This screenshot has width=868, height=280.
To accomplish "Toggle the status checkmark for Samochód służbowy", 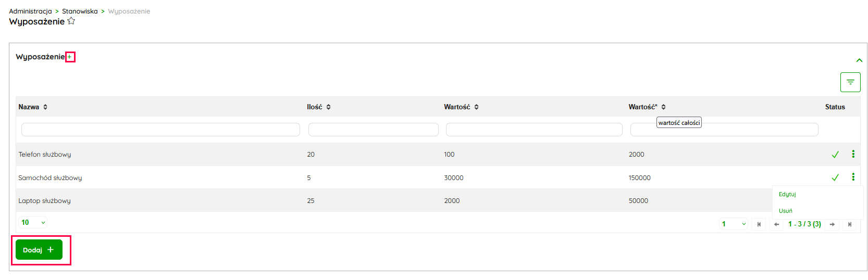I will tap(835, 177).
